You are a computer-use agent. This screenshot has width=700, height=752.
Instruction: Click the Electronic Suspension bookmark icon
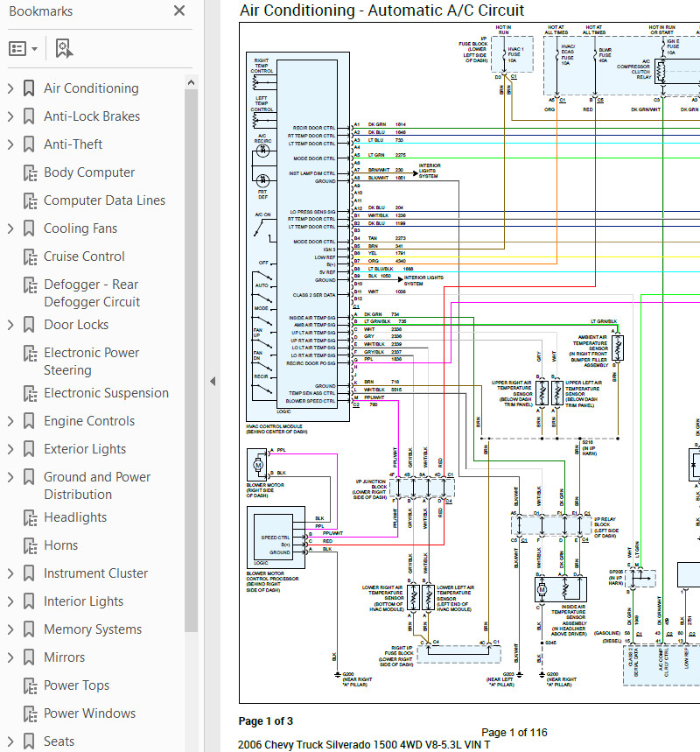point(30,394)
